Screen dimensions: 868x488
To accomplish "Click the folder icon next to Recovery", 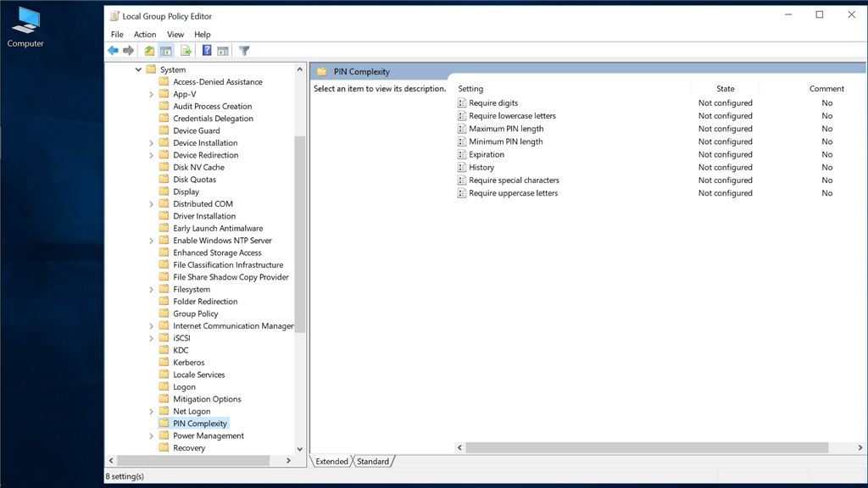I will [x=164, y=447].
